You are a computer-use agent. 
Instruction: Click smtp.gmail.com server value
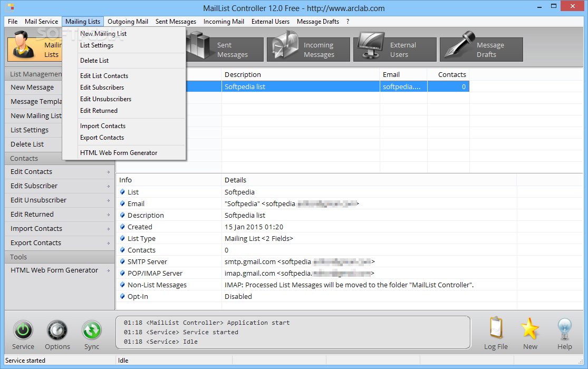[x=299, y=262]
